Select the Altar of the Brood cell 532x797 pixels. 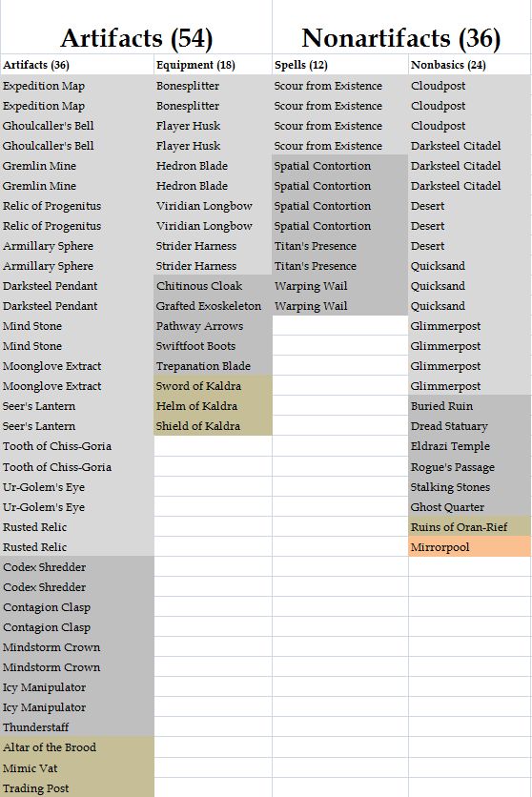(77, 747)
